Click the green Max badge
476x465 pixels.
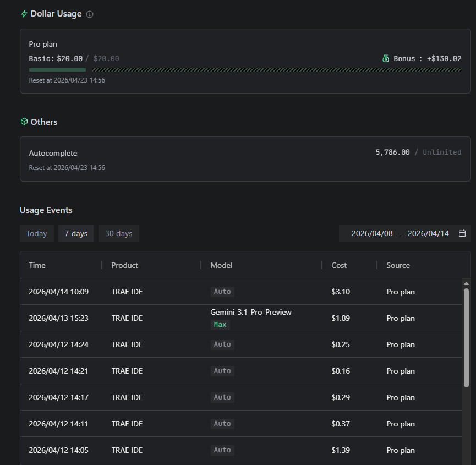(x=220, y=325)
